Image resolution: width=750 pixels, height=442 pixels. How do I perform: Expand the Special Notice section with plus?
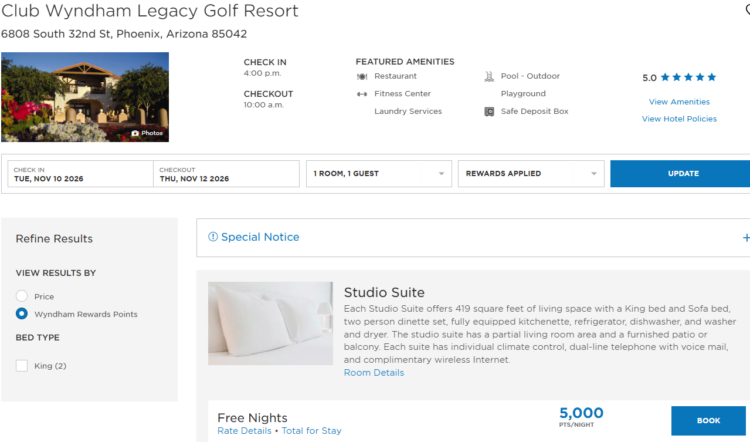(746, 237)
